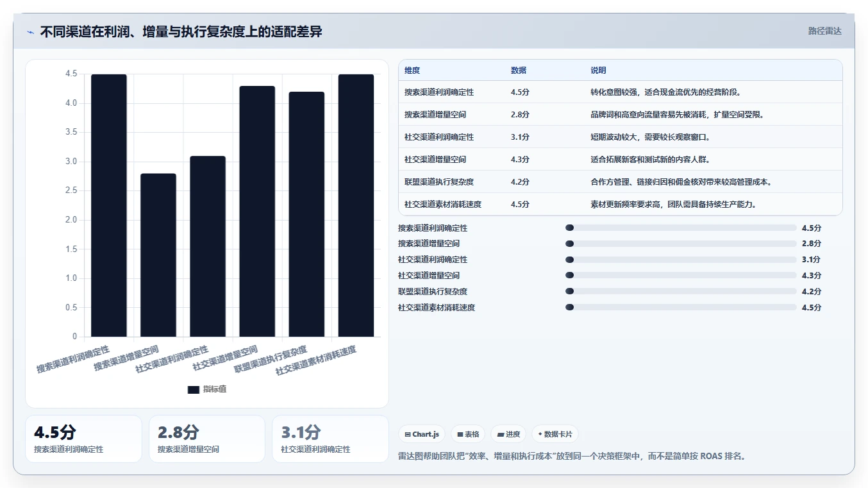This screenshot has width=868, height=488.
Task: Click the page title 不同渠道在利润、增量与执行复杂度上的适配差异
Action: (x=181, y=31)
